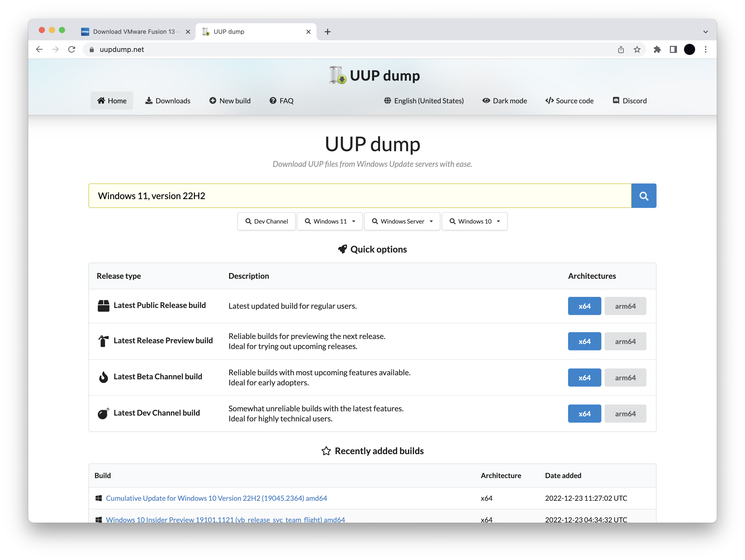Open Chrome side panel icon

pos(673,49)
